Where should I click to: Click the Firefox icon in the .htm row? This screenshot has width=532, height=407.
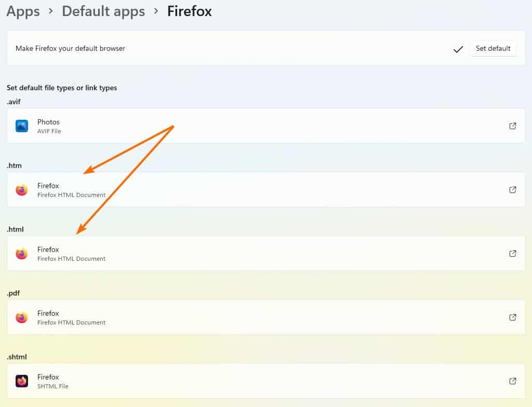(21, 189)
